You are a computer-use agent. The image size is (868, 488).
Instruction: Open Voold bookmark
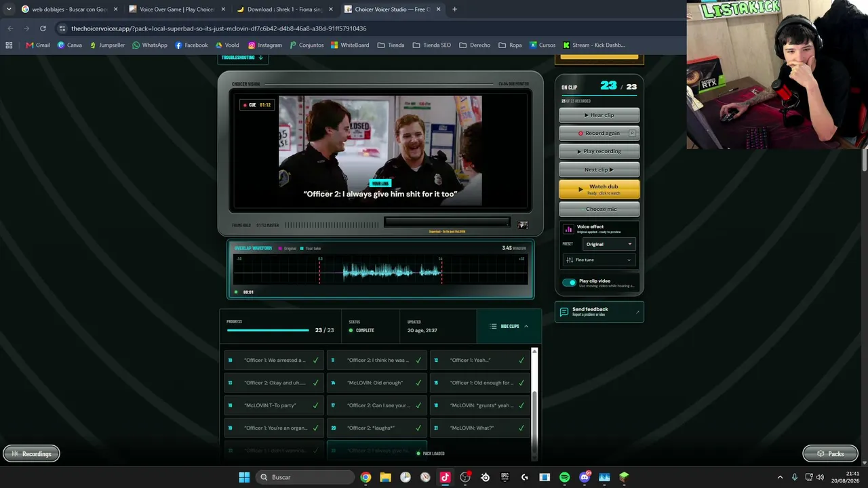pyautogui.click(x=227, y=45)
